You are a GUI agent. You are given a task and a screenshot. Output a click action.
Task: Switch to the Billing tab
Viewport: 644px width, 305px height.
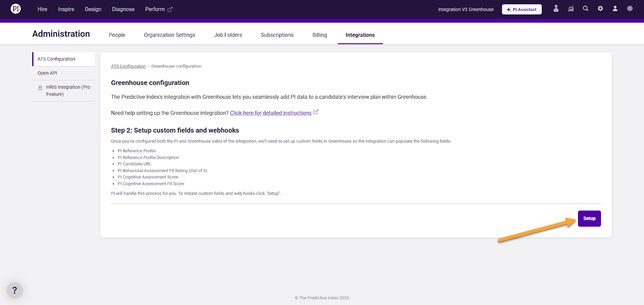(x=320, y=35)
